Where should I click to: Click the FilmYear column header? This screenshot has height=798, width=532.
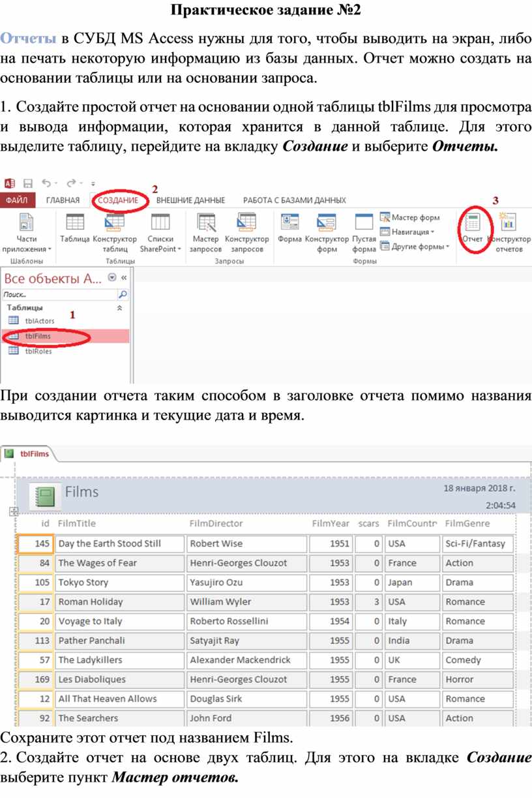pyautogui.click(x=331, y=523)
